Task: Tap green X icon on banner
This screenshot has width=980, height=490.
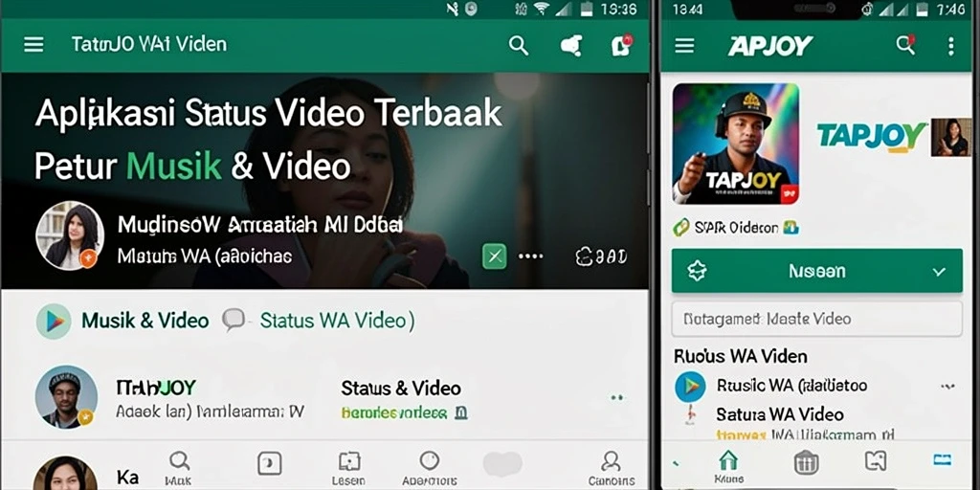Action: click(495, 256)
